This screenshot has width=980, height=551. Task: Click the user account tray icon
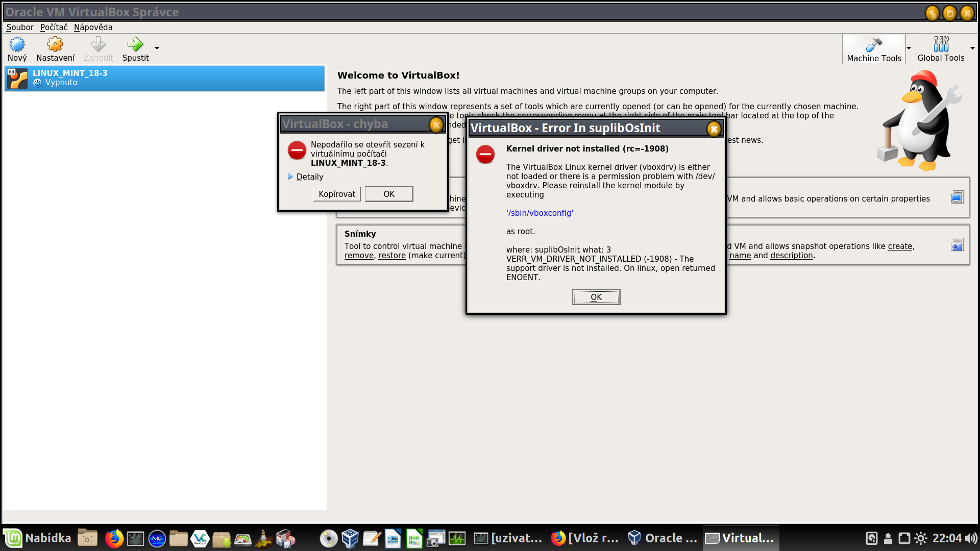[x=888, y=538]
